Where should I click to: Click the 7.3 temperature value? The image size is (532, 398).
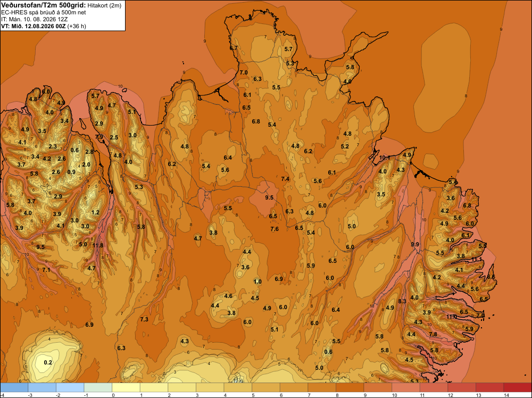144,319
